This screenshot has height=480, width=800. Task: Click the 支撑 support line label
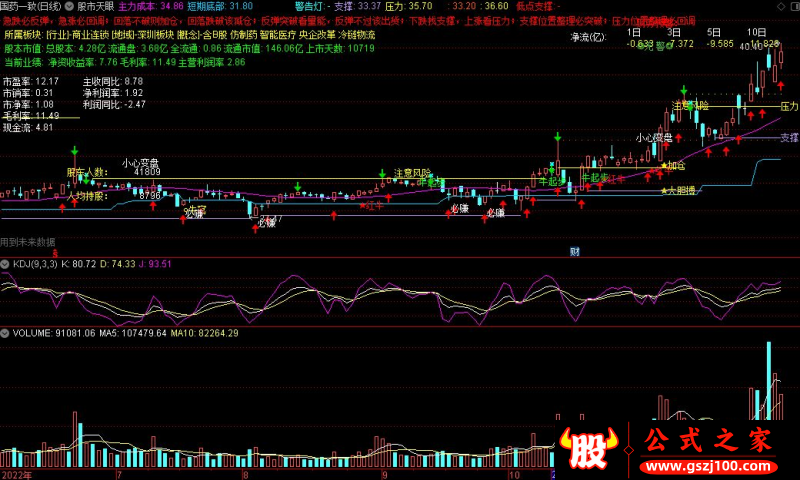tap(789, 138)
